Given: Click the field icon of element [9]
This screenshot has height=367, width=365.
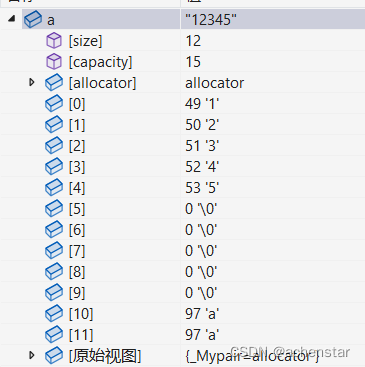Looking at the screenshot, I should point(54,293).
